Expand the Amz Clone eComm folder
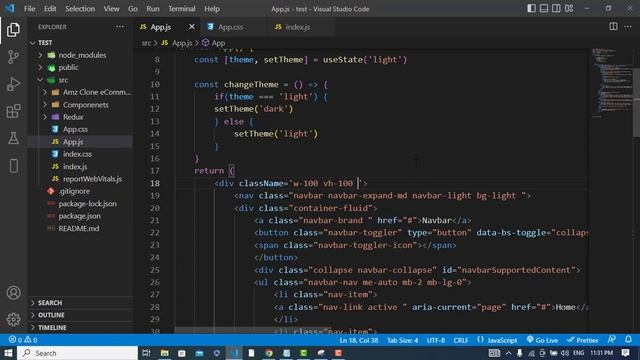Screen dimensions: 640x360 tap(80, 92)
